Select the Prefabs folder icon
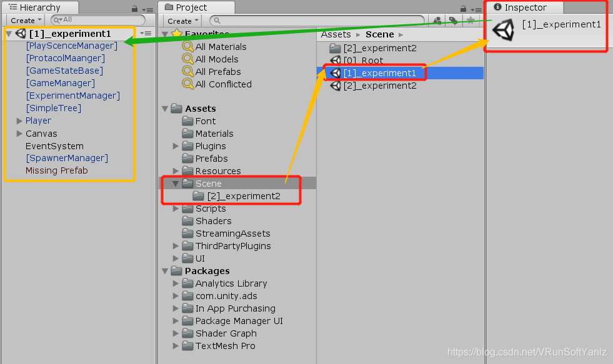613x364 pixels. (187, 159)
